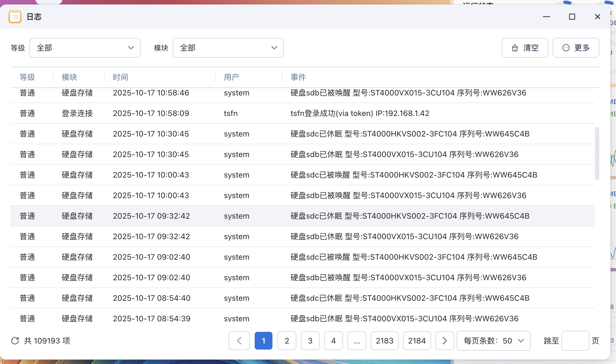Click the pagination ellipsis button
Image resolution: width=616 pixels, height=364 pixels.
pyautogui.click(x=357, y=341)
